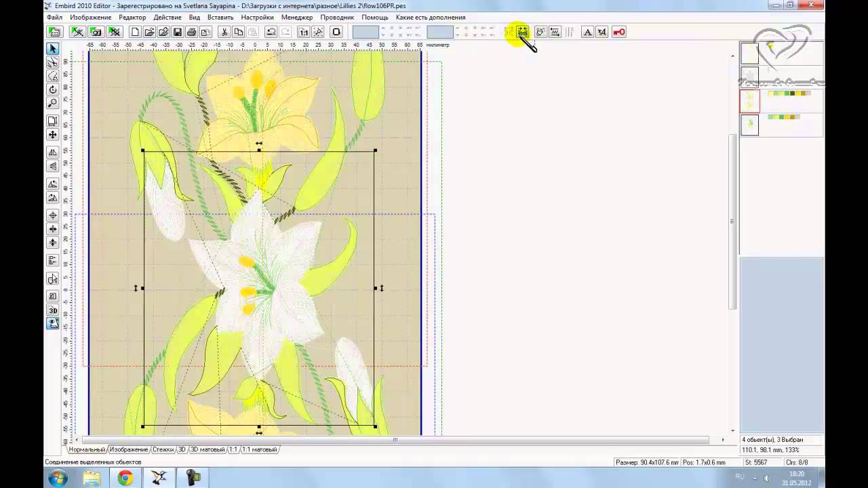Screen dimensions: 868x488
Task: Open the letter A text tool
Action: [x=588, y=32]
